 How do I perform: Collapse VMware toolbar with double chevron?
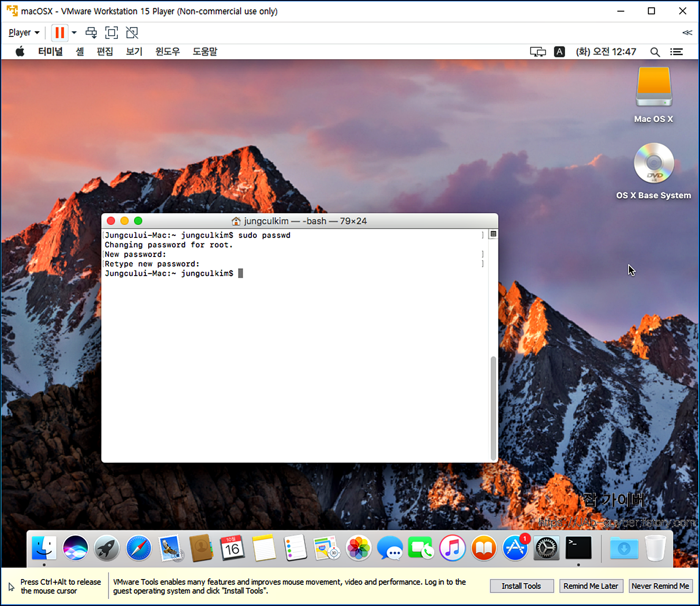pyautogui.click(x=687, y=33)
